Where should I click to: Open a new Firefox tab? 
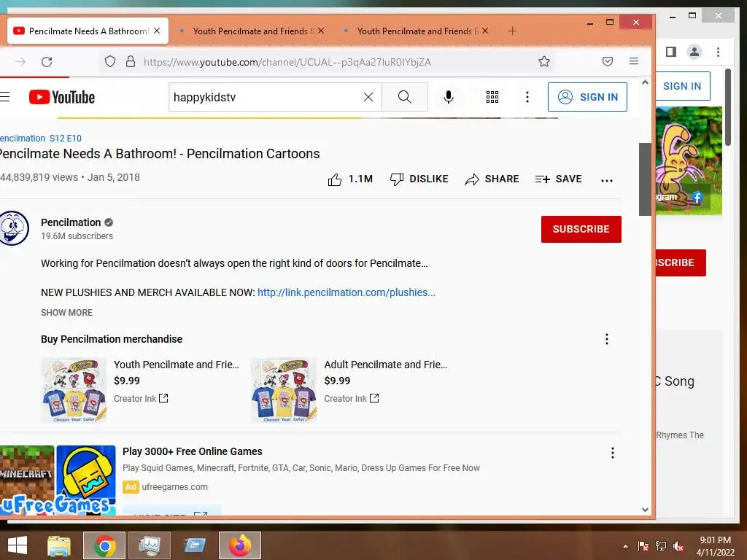[x=512, y=31]
